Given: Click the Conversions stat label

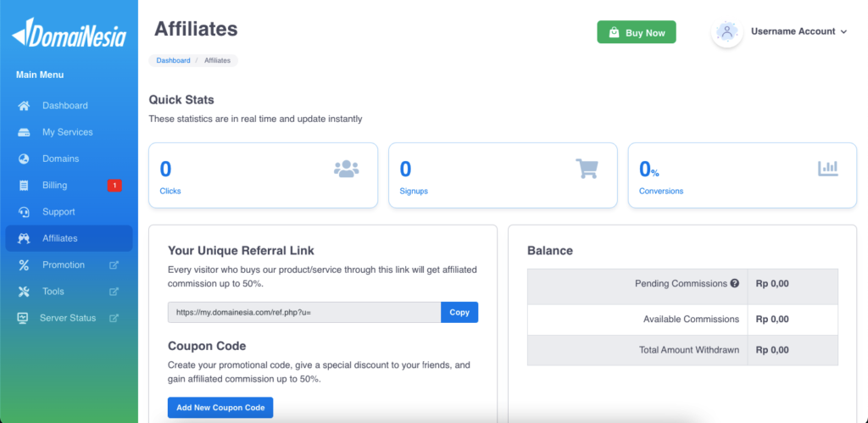Looking at the screenshot, I should click(x=661, y=191).
